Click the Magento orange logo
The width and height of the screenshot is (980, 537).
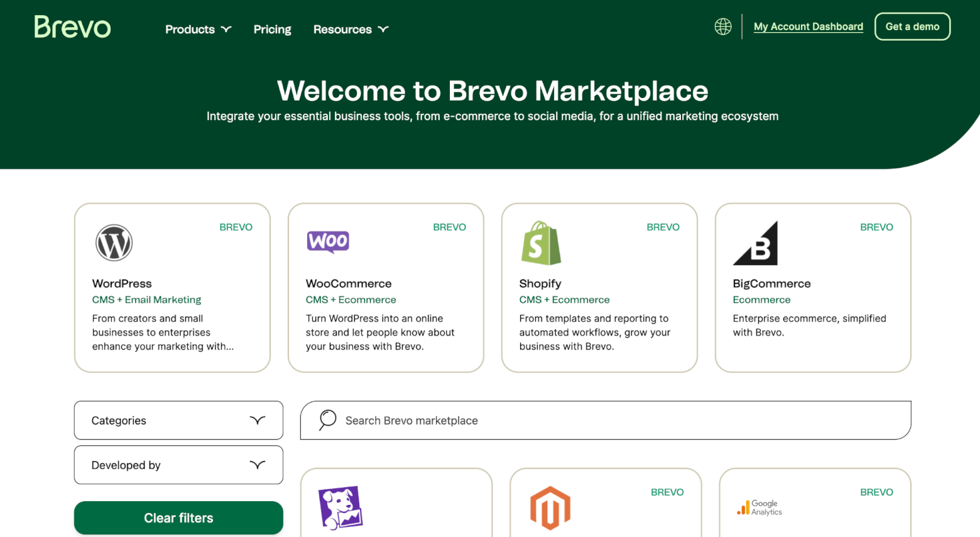click(550, 507)
